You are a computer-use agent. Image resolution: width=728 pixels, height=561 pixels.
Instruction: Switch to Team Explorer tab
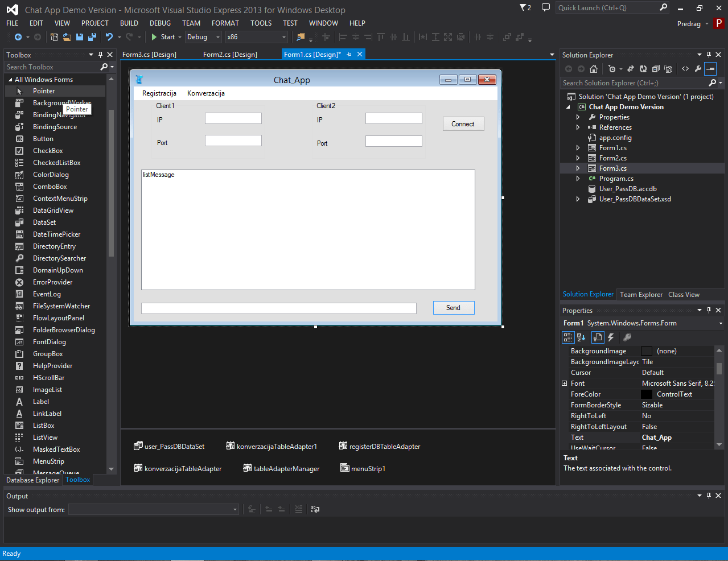click(x=641, y=295)
